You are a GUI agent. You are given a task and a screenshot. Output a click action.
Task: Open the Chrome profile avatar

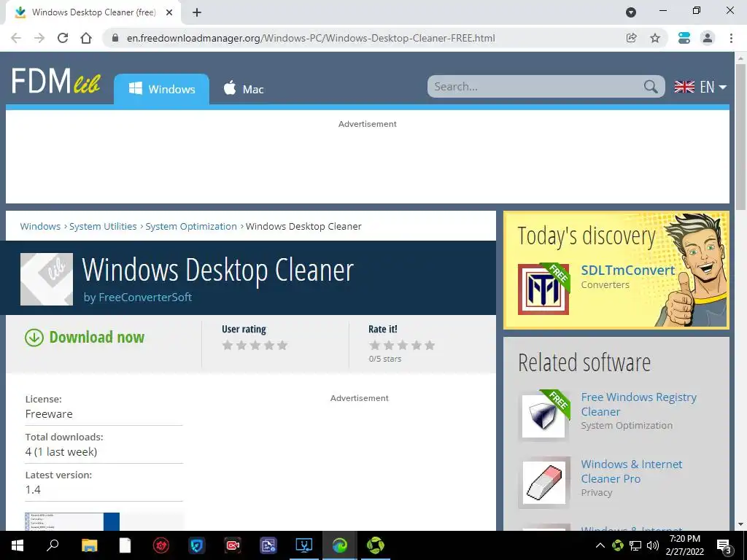tap(708, 38)
